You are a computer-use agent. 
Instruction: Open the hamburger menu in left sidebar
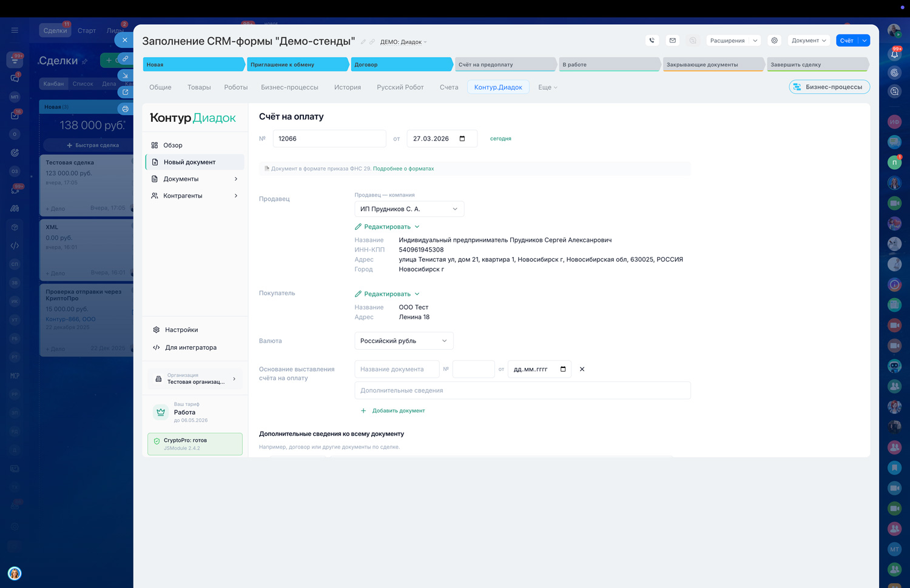[15, 30]
